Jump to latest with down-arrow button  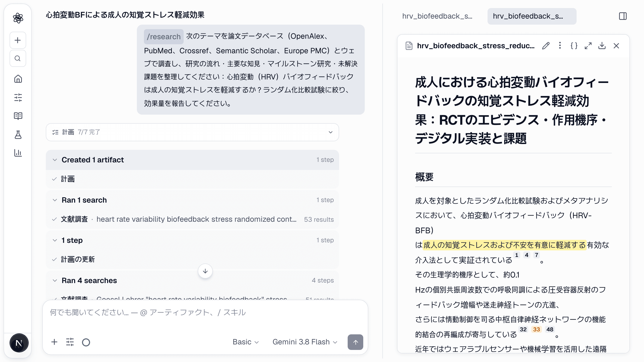coord(205,271)
